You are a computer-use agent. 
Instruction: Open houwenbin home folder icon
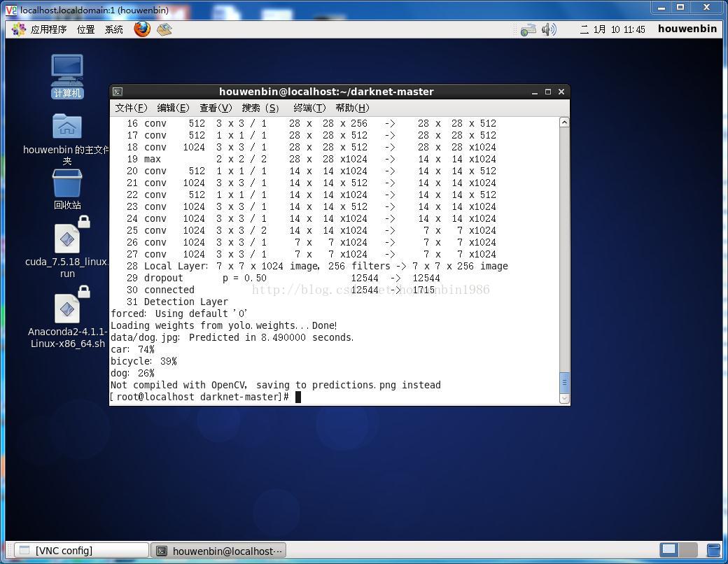(x=67, y=126)
